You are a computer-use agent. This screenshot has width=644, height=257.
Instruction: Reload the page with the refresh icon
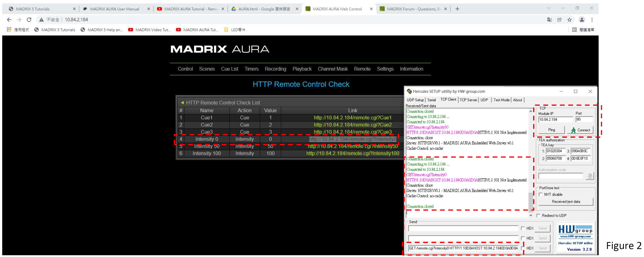pyautogui.click(x=29, y=20)
